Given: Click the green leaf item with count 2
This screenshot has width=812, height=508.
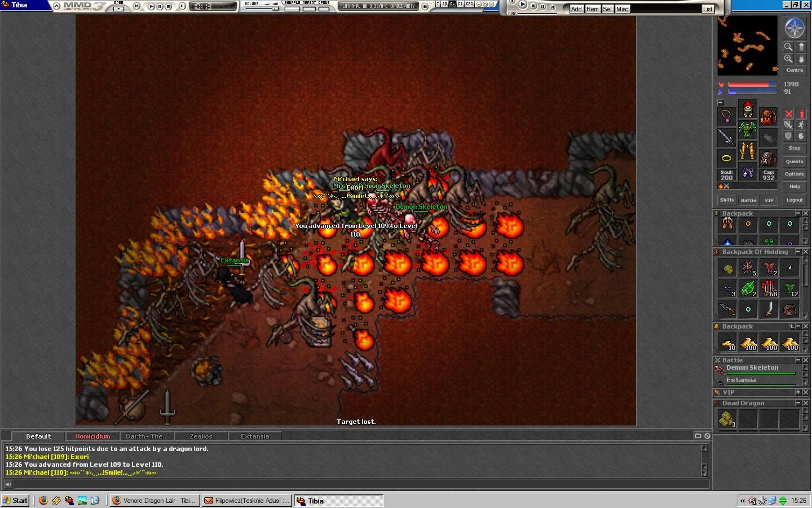Looking at the screenshot, I should point(748,288).
